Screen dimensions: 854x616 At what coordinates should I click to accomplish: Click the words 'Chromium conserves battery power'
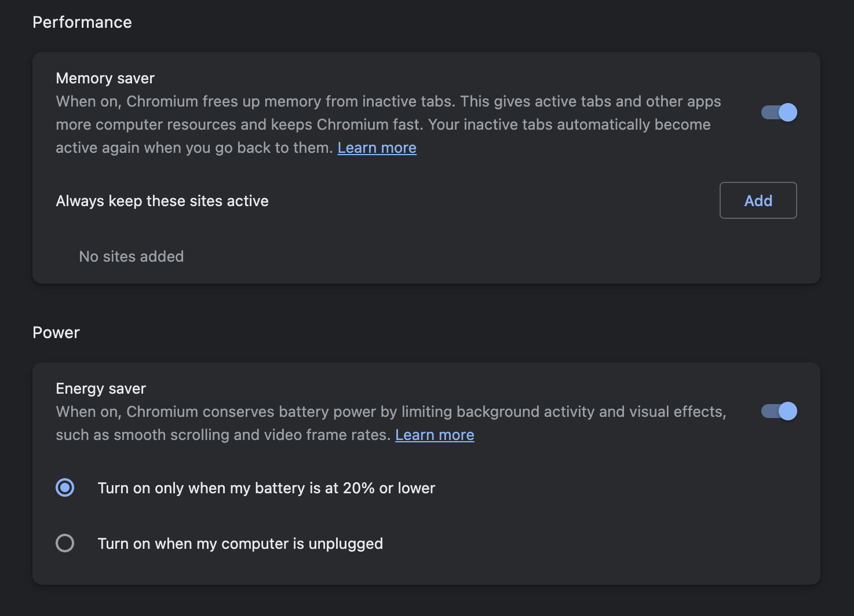point(251,412)
